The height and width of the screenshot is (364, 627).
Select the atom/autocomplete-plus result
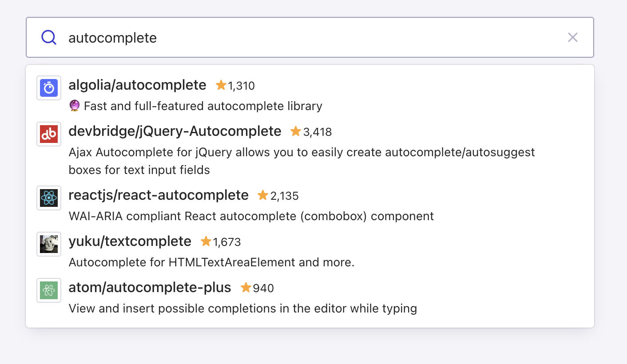(x=150, y=287)
